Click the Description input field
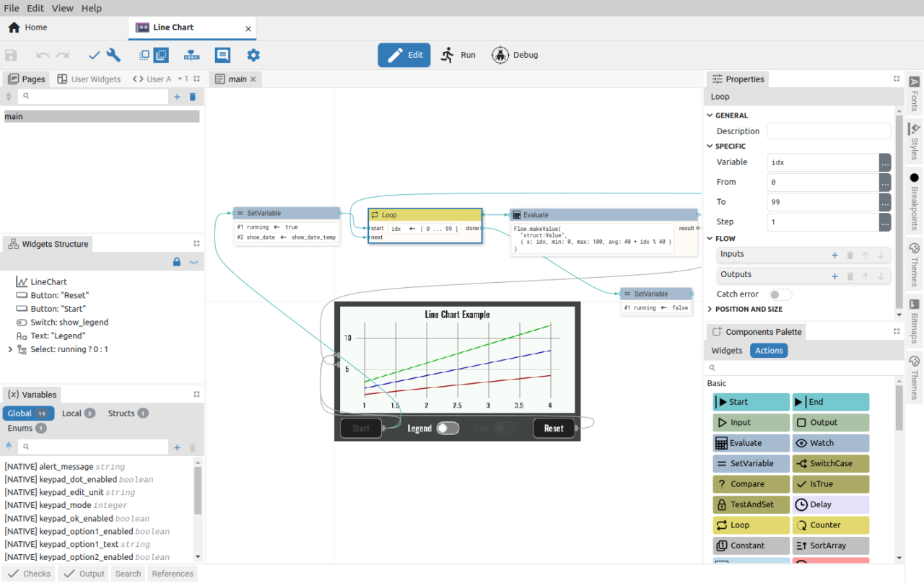The height and width of the screenshot is (583, 924). pos(828,131)
